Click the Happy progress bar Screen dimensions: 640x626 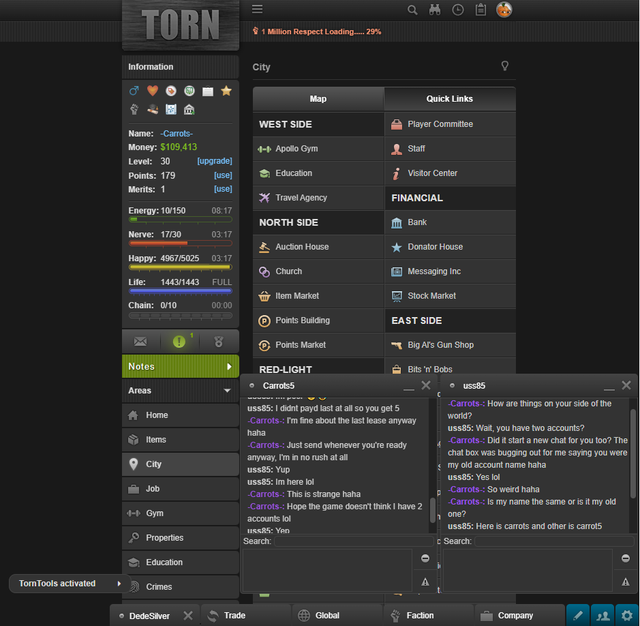(x=180, y=267)
